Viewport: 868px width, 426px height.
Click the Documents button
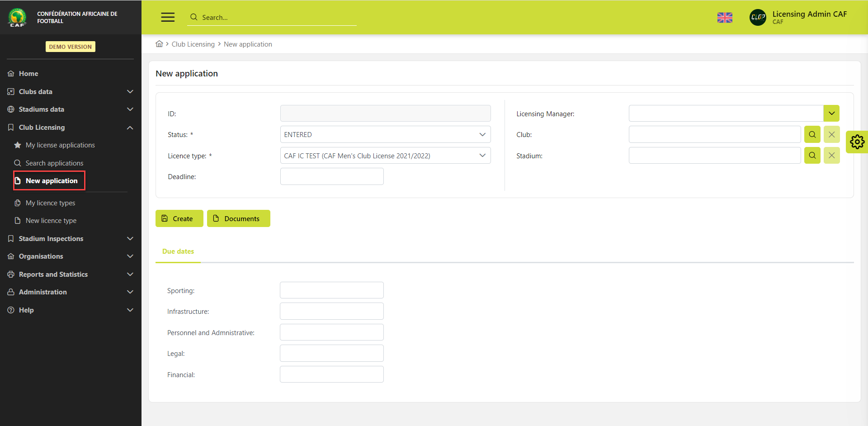click(238, 218)
